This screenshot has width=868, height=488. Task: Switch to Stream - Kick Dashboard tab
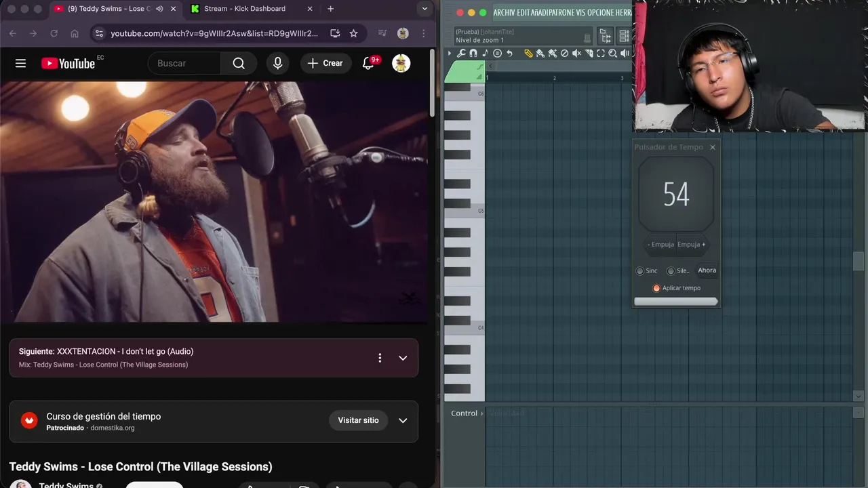pyautogui.click(x=251, y=9)
